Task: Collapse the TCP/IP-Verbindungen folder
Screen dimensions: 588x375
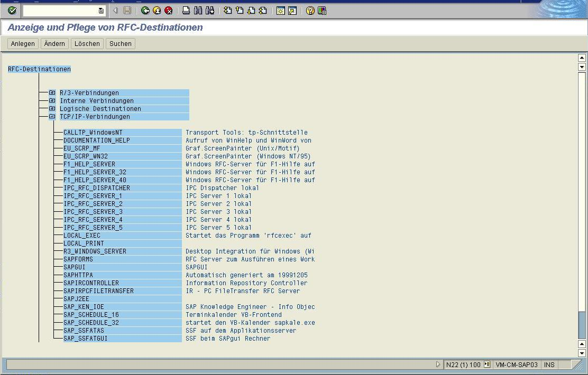Action: 52,117
